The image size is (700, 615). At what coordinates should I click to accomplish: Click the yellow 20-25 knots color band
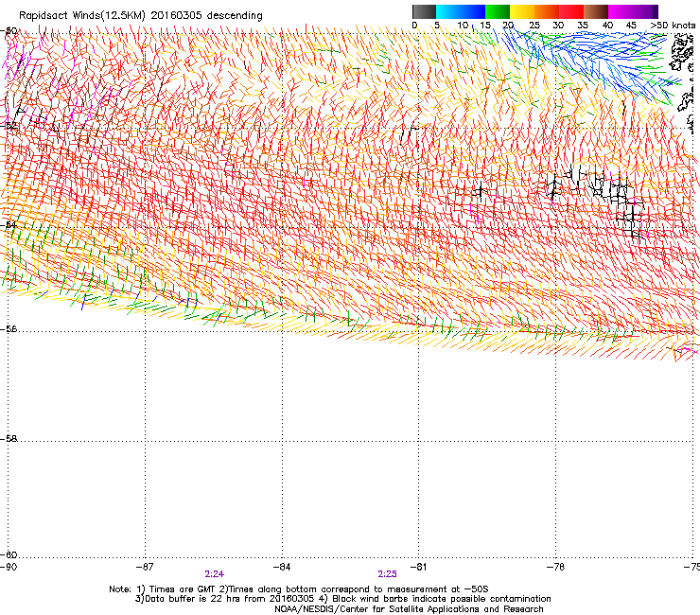[x=522, y=11]
